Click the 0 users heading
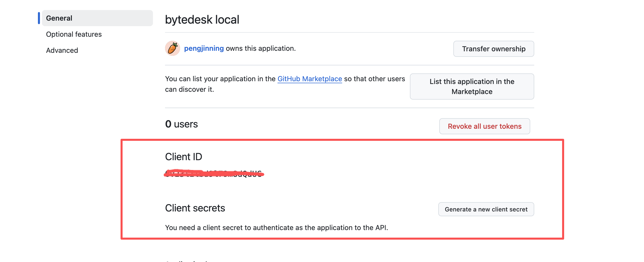Viewport: 644px width, 262px height. coord(181,124)
